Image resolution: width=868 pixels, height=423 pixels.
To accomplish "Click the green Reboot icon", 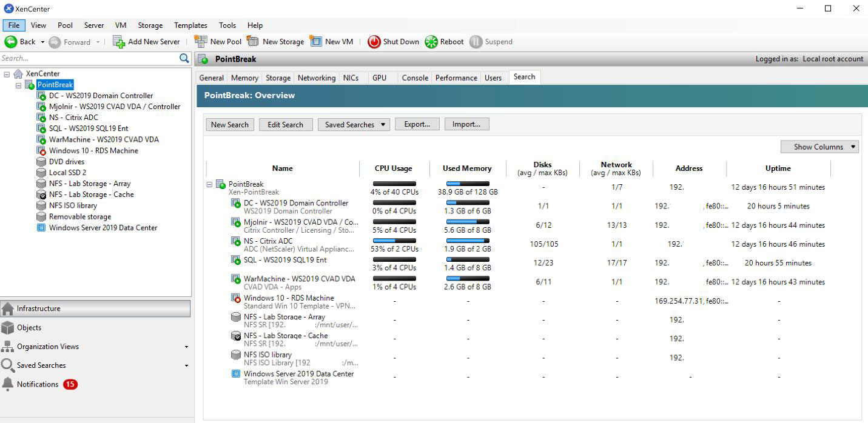I will coord(431,42).
